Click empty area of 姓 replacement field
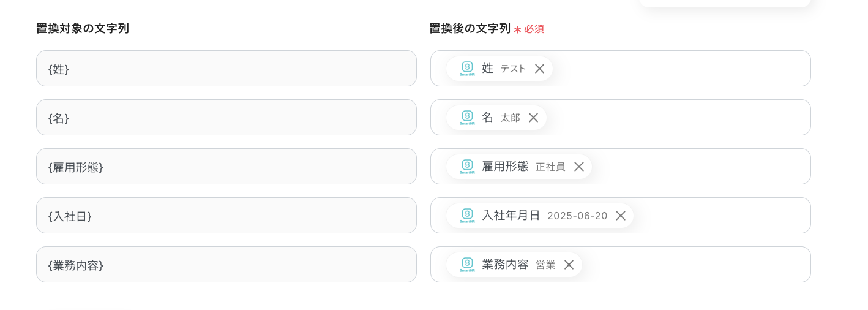The image size is (868, 310). pos(679,69)
